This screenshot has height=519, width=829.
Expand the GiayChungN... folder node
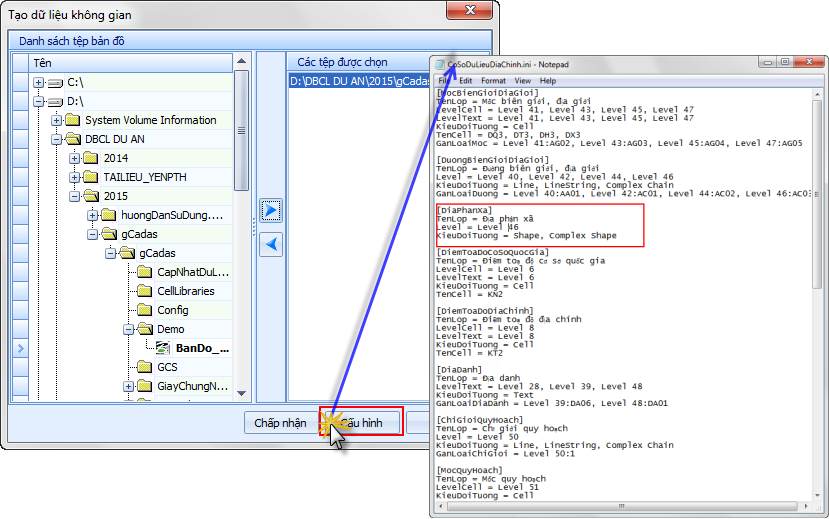[129, 386]
